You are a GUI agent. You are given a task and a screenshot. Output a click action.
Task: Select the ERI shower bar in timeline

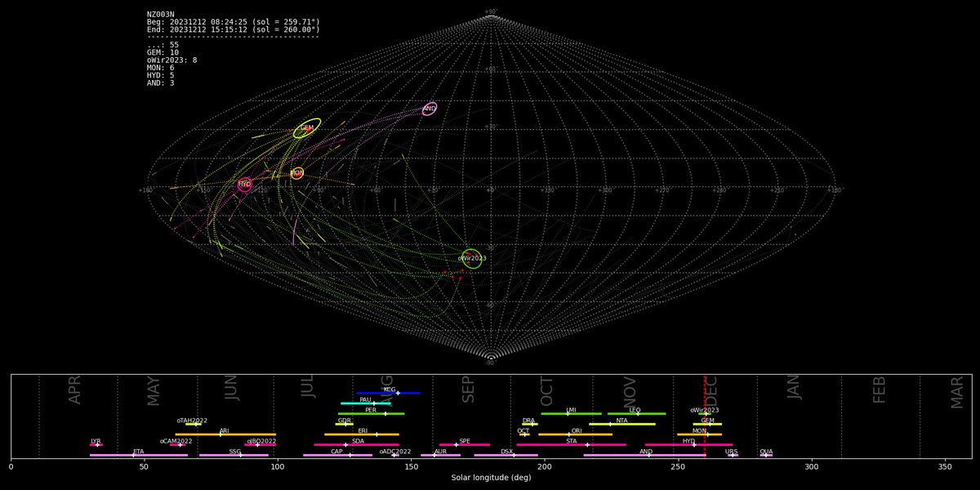(362, 434)
